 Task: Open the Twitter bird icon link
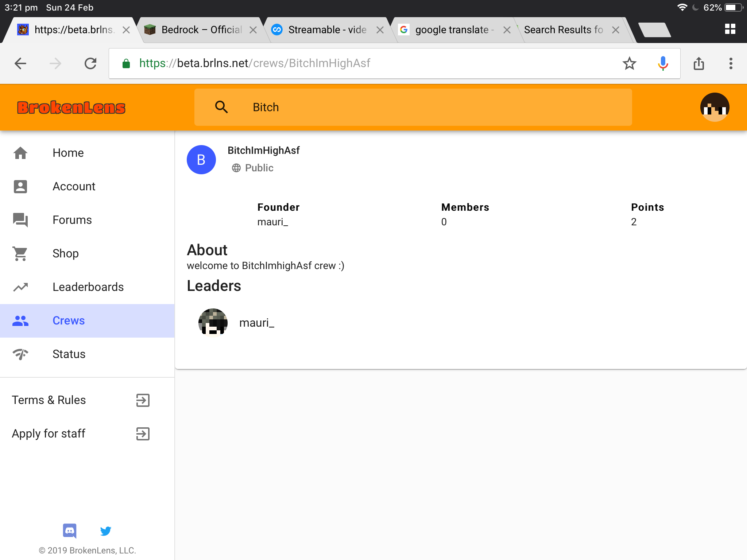coord(105,531)
